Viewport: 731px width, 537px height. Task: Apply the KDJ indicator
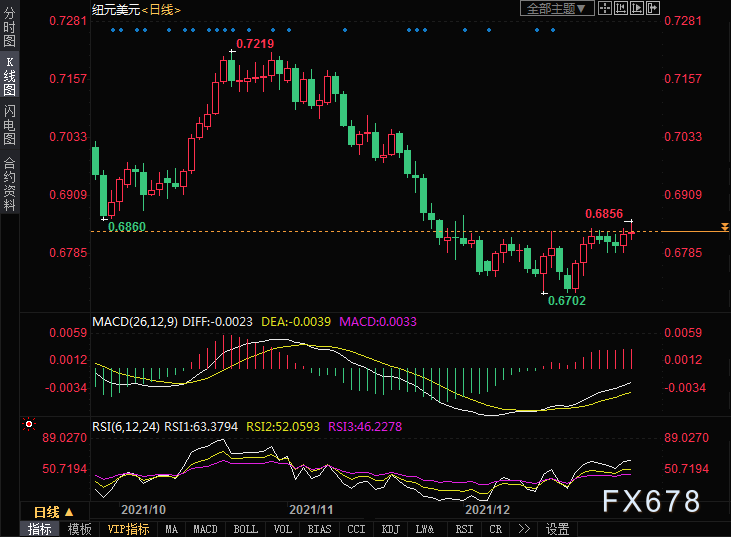[390, 529]
